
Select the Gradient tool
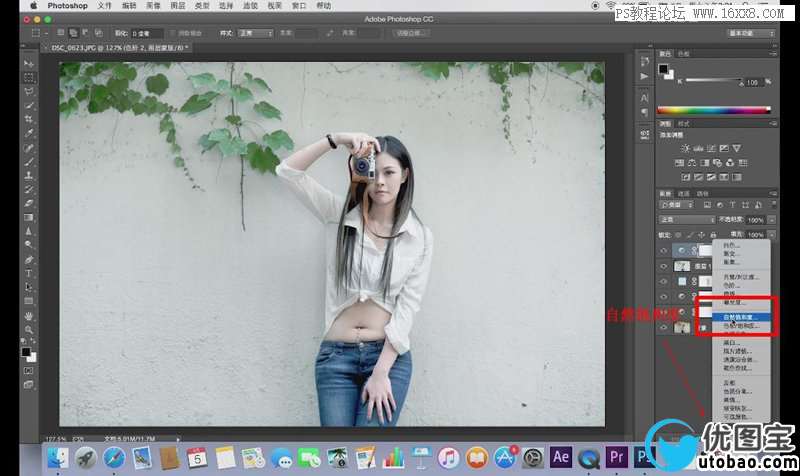pos(29,217)
